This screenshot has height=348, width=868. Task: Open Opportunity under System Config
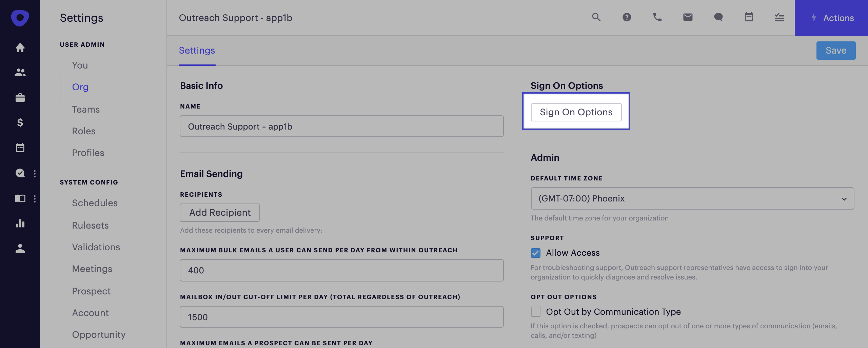point(99,334)
